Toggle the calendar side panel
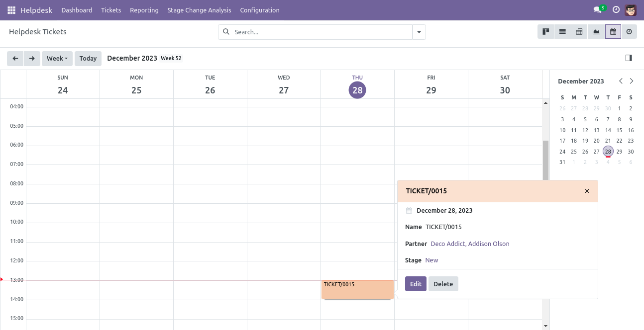The image size is (644, 330). point(629,58)
